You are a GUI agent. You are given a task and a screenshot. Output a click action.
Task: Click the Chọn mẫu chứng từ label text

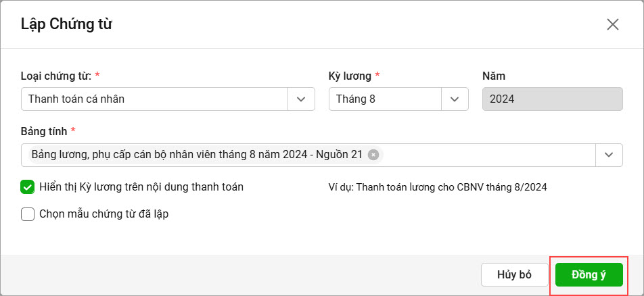click(x=104, y=214)
